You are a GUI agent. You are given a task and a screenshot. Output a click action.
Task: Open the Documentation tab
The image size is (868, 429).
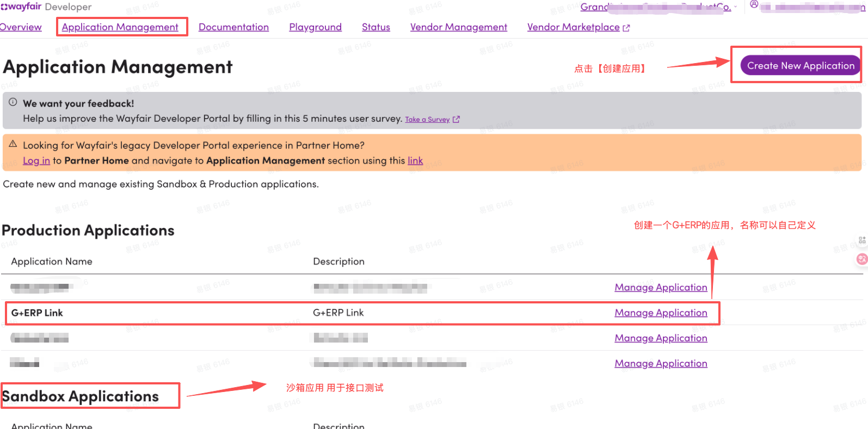pos(233,27)
